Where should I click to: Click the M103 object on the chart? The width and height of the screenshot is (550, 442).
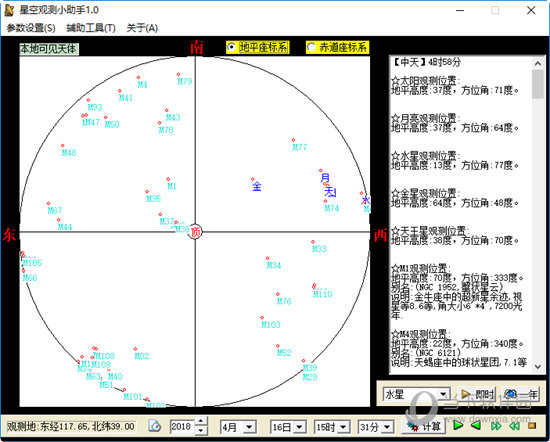point(271,324)
